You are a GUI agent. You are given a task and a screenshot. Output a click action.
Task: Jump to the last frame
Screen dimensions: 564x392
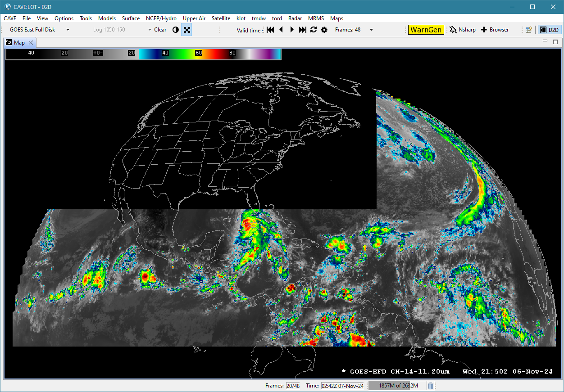pyautogui.click(x=303, y=30)
